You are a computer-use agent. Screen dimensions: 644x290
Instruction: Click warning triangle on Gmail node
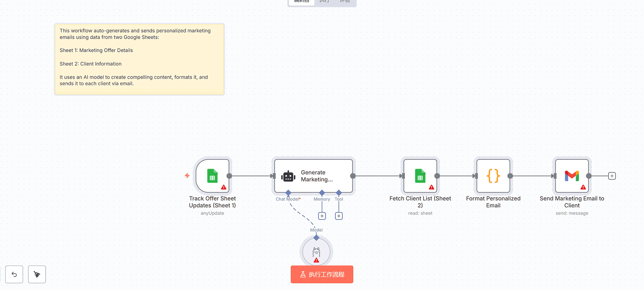click(x=583, y=187)
